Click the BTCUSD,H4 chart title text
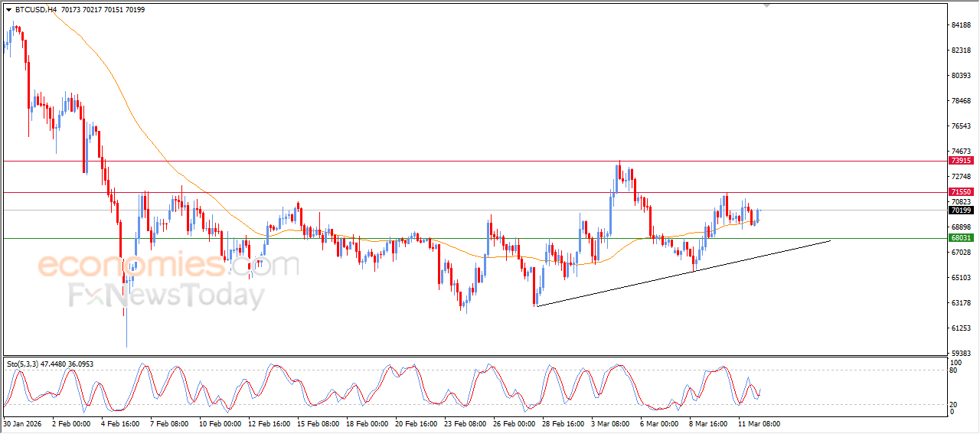This screenshot has height=434, width=980. 35,10
